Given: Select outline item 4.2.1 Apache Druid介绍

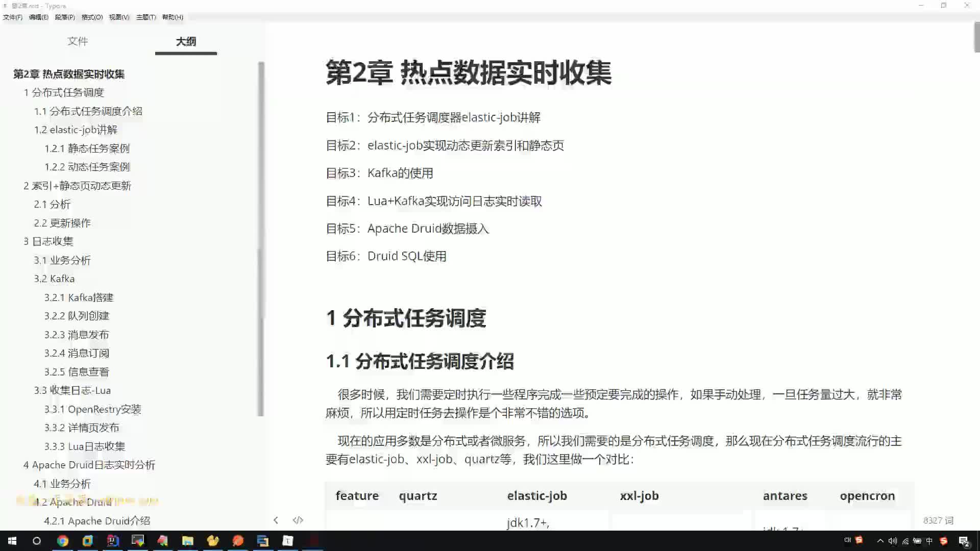Looking at the screenshot, I should tap(97, 521).
